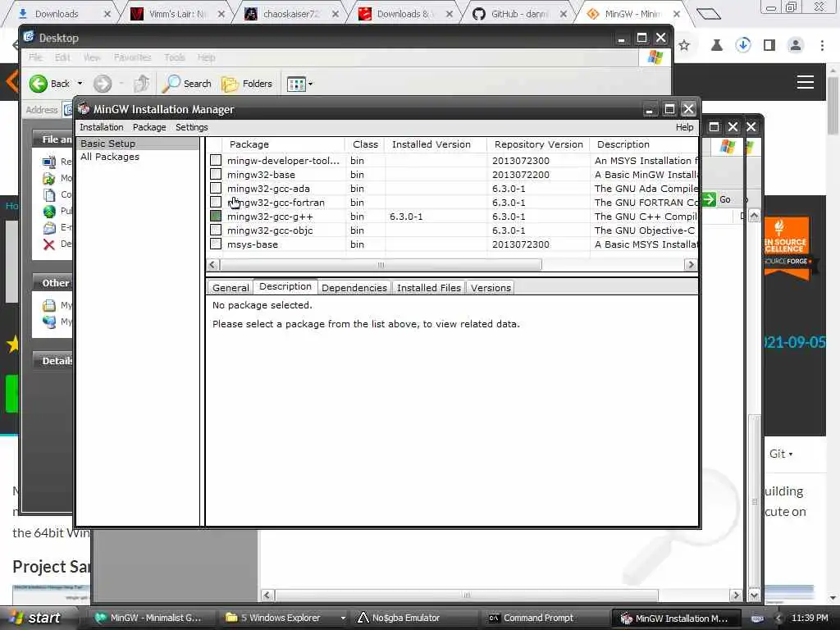Click Folders in the explorer toolbar
This screenshot has height=630, width=840.
(x=247, y=84)
